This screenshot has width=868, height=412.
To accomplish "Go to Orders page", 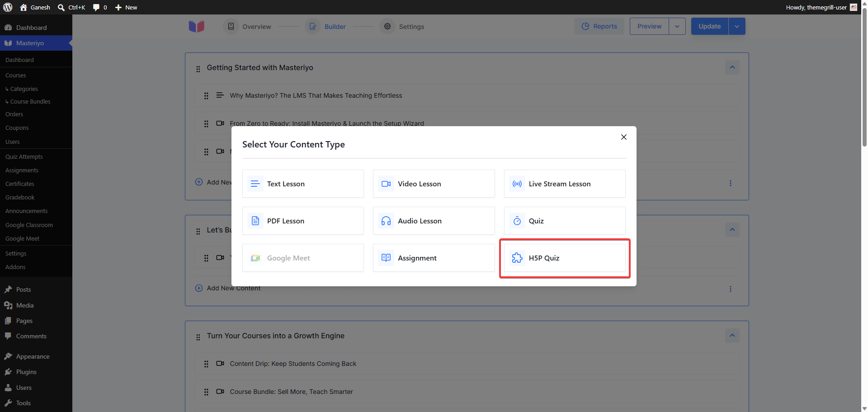I will coord(14,114).
